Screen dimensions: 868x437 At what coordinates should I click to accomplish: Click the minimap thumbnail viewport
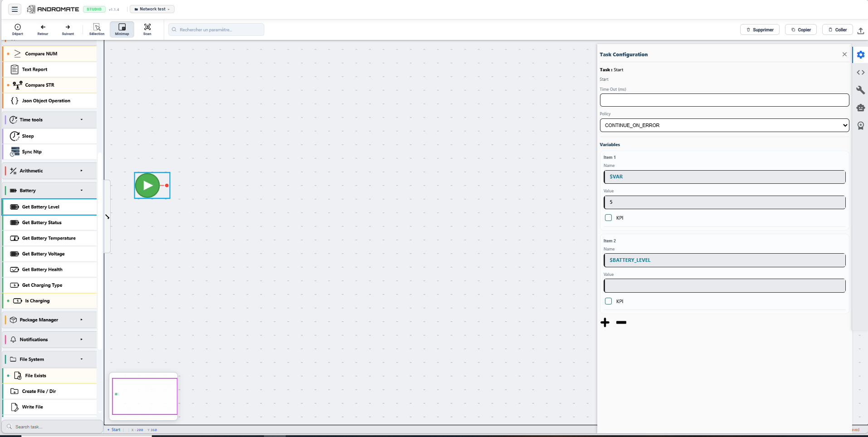145,396
